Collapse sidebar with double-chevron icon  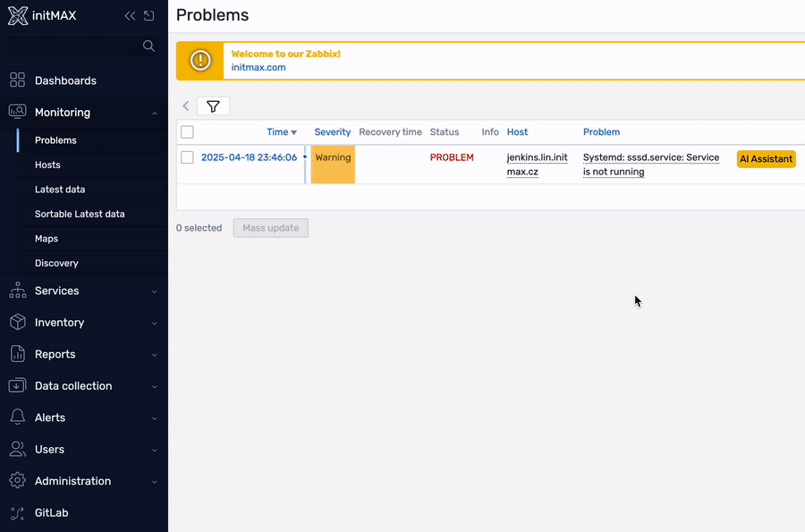coord(130,16)
